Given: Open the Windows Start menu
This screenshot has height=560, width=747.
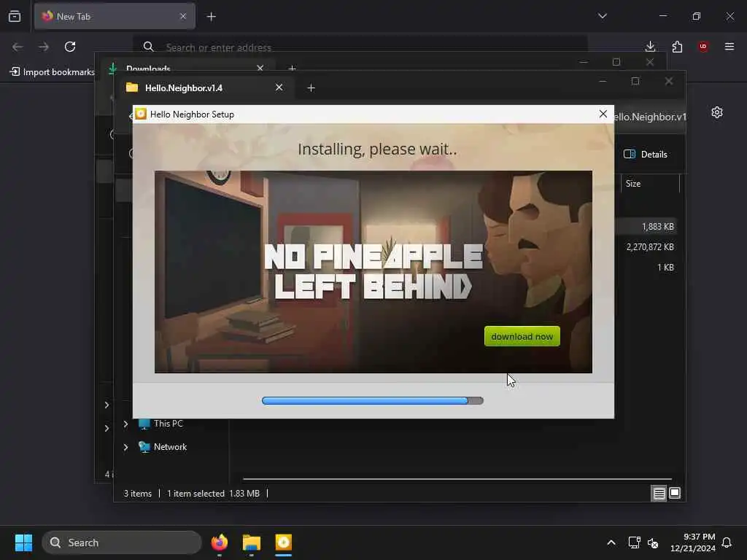Looking at the screenshot, I should pyautogui.click(x=23, y=542).
